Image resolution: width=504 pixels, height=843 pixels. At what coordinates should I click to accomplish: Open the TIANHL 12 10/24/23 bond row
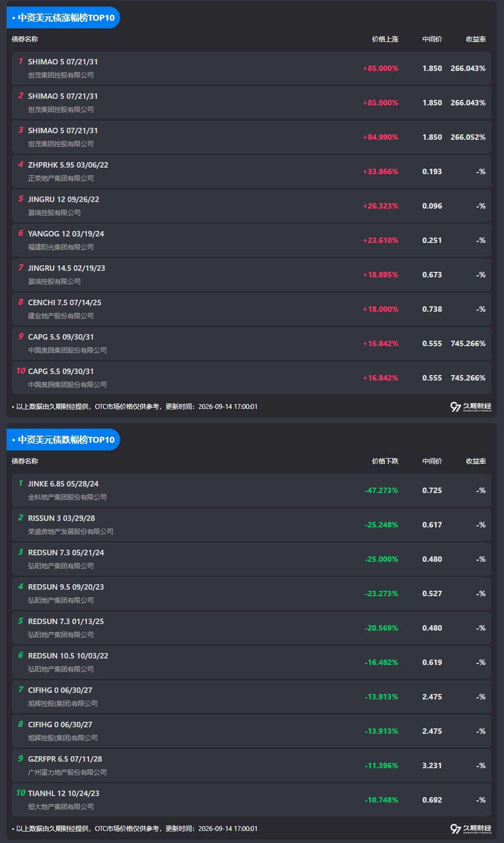[x=252, y=800]
